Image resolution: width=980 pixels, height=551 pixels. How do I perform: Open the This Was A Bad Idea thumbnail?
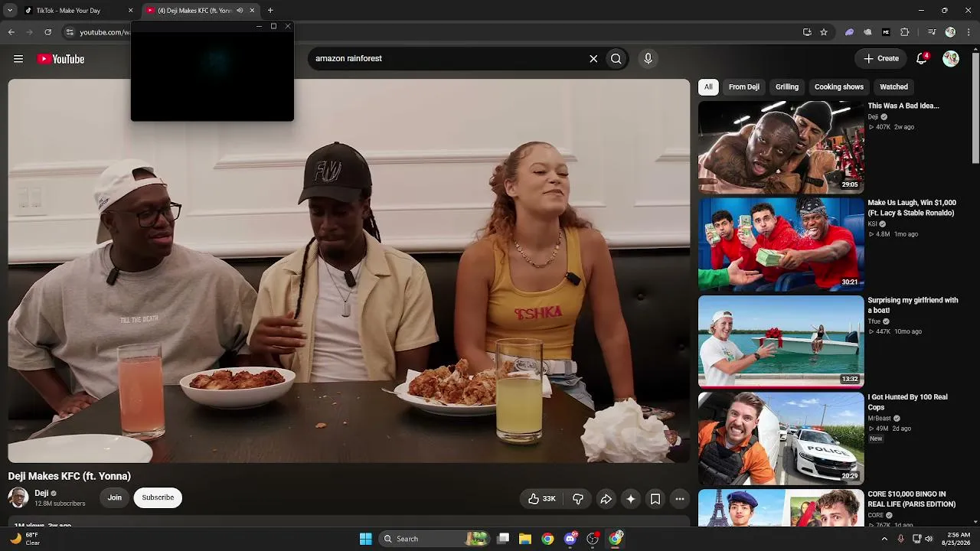click(781, 146)
